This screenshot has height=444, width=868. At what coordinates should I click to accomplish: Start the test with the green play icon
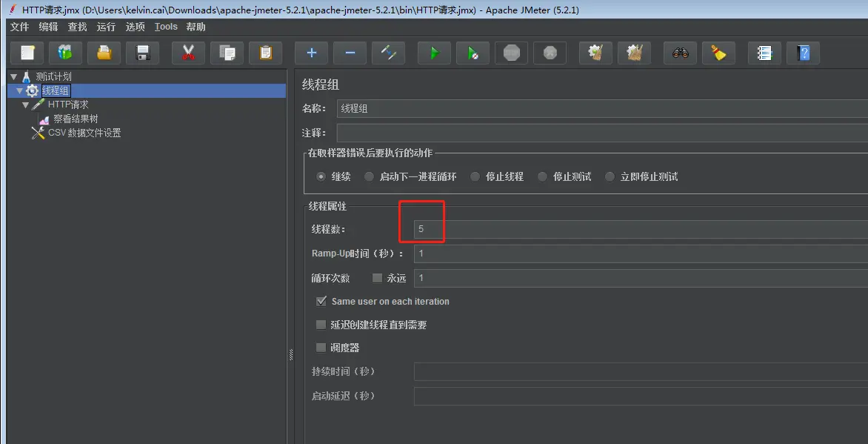pyautogui.click(x=434, y=53)
